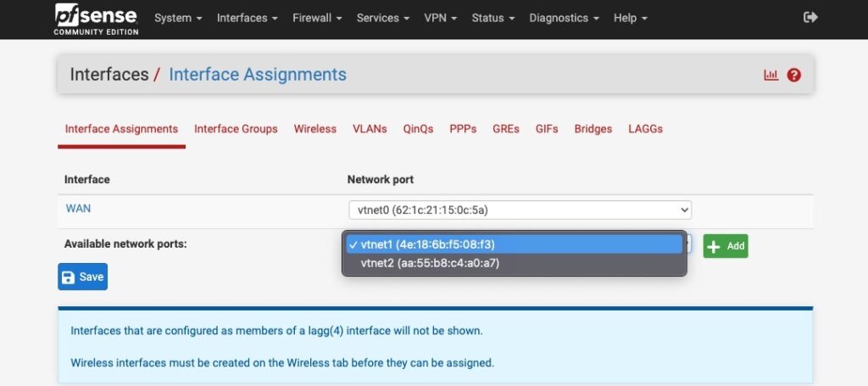
Task: Click the green Add button
Action: click(x=726, y=246)
